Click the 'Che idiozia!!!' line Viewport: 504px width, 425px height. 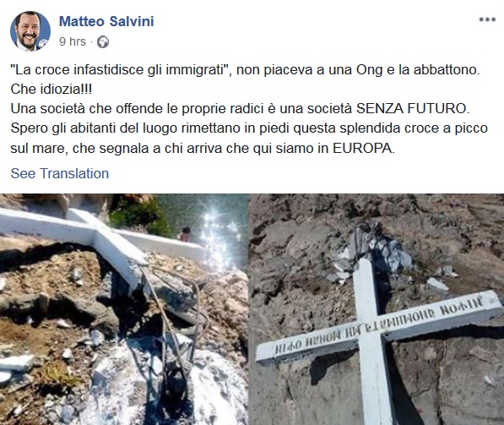(x=51, y=89)
